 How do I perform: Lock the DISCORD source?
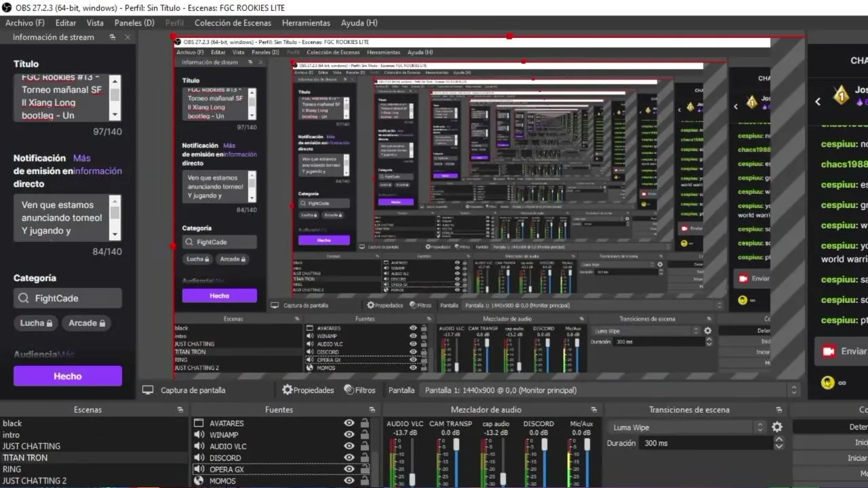pos(365,457)
